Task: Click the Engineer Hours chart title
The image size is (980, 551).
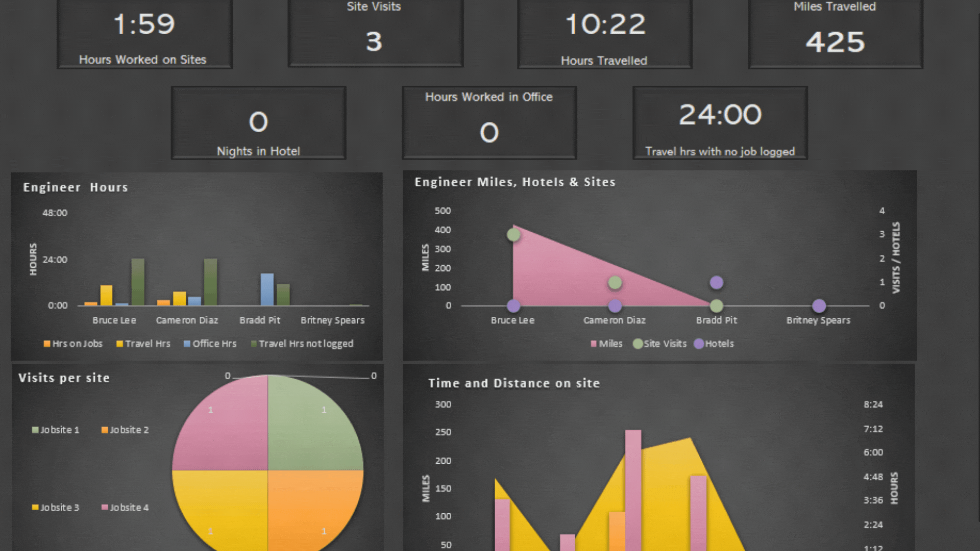Action: (76, 187)
